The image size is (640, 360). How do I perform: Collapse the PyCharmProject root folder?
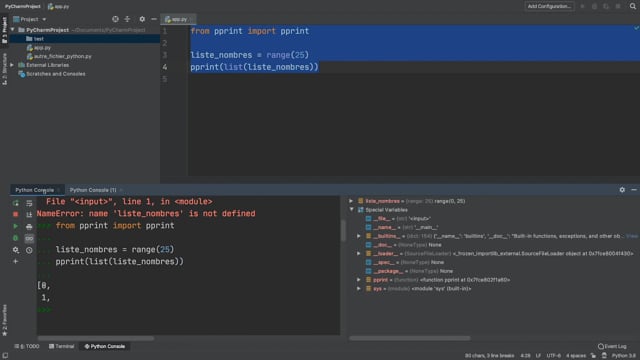click(x=13, y=30)
